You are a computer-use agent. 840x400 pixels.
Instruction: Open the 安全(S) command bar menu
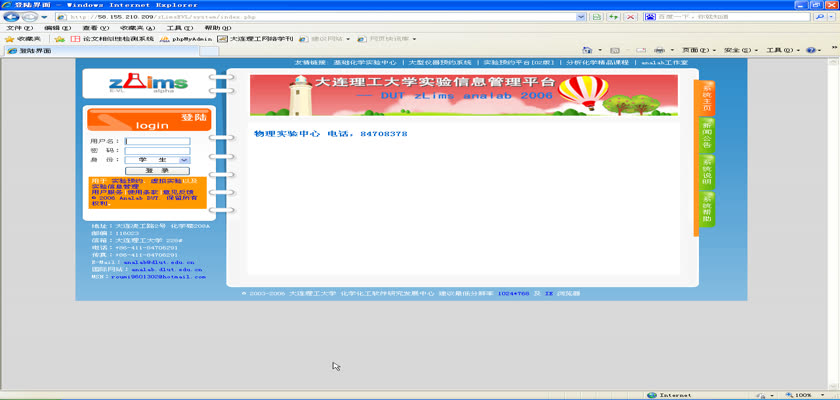[740, 50]
